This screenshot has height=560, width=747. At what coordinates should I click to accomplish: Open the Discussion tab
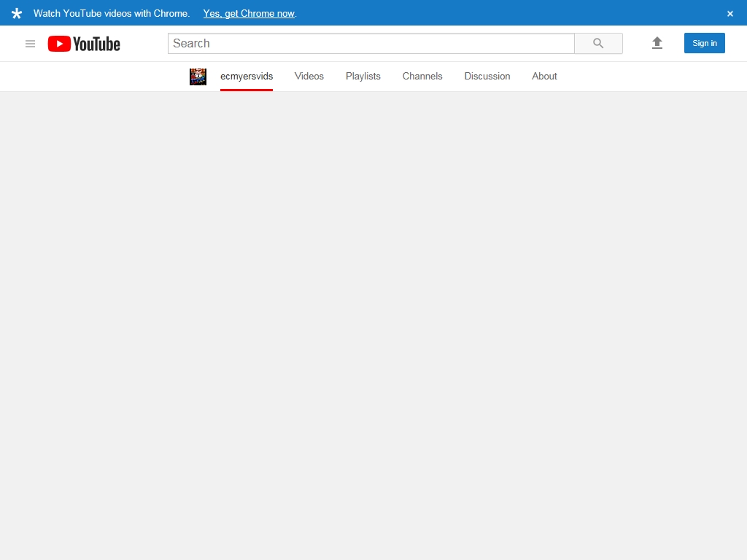pyautogui.click(x=487, y=76)
